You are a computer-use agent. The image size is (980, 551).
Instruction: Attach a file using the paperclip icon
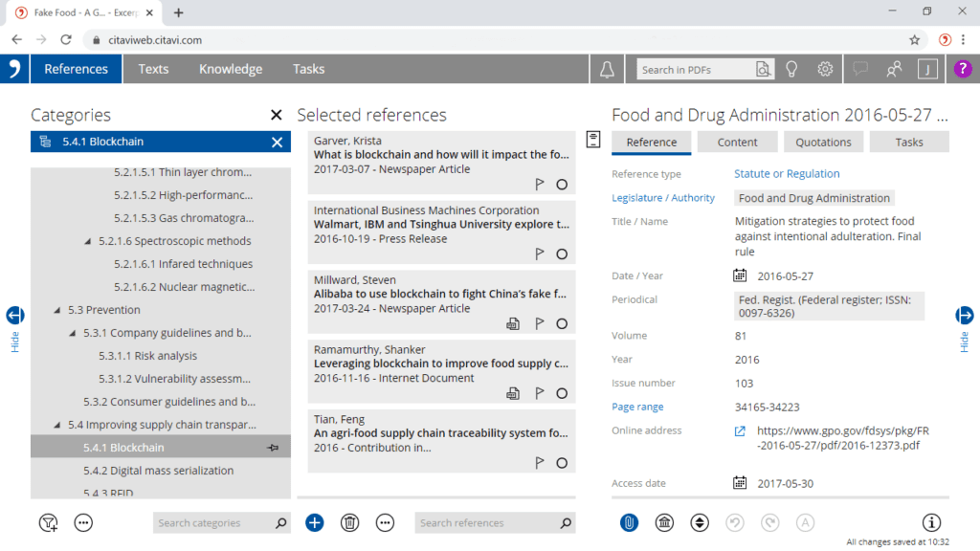pos(628,522)
